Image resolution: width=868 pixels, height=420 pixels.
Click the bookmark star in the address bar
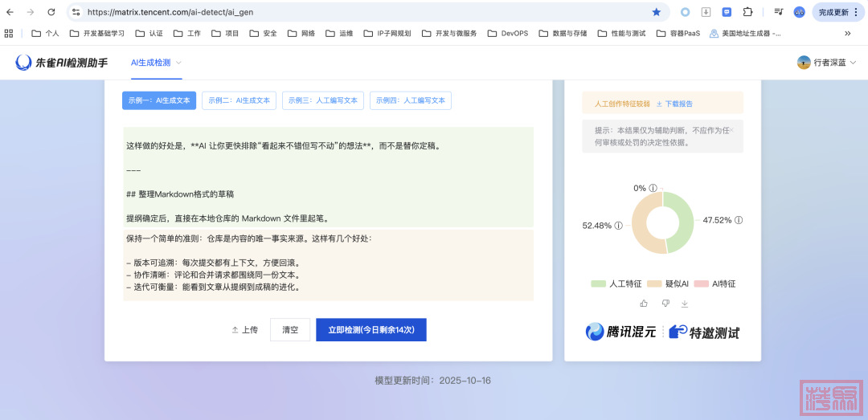pyautogui.click(x=657, y=12)
